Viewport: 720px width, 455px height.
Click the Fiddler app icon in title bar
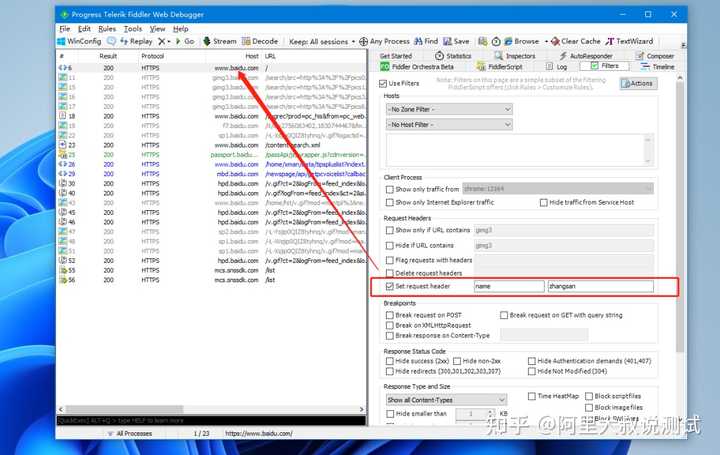tap(64, 15)
